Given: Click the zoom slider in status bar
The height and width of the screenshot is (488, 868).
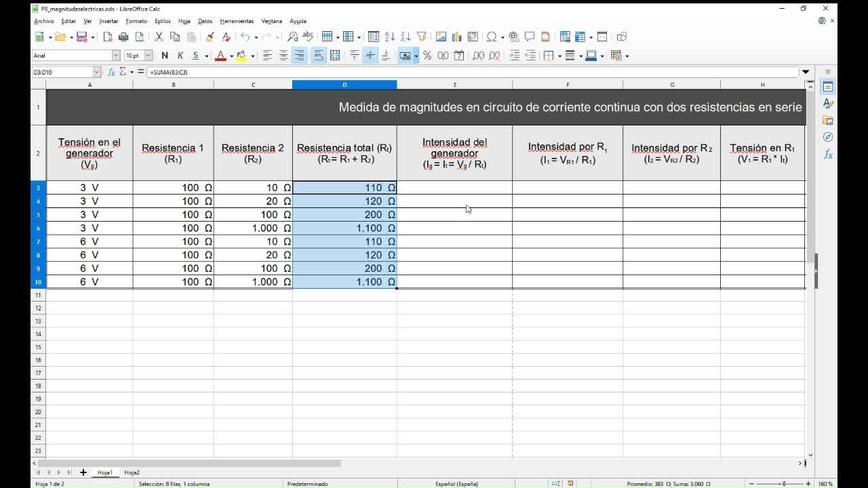Looking at the screenshot, I should 783,484.
